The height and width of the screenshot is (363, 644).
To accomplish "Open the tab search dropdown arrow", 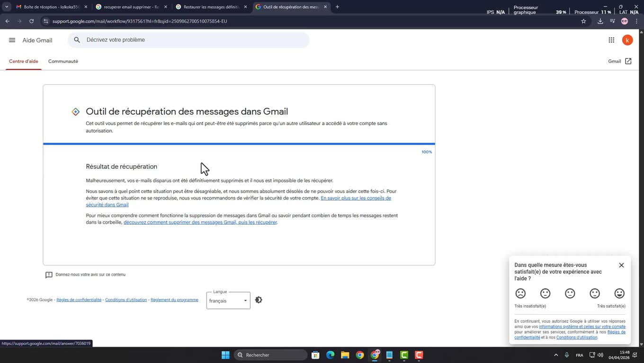I will click(7, 7).
